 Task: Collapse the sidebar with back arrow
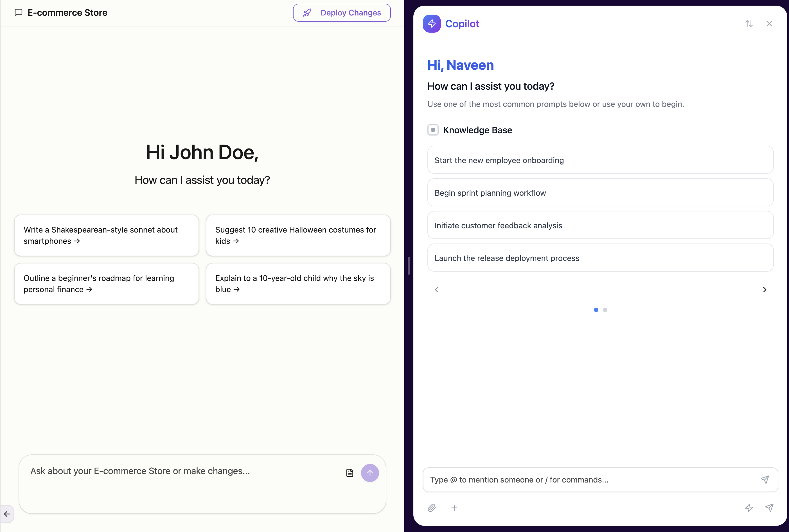click(7, 514)
